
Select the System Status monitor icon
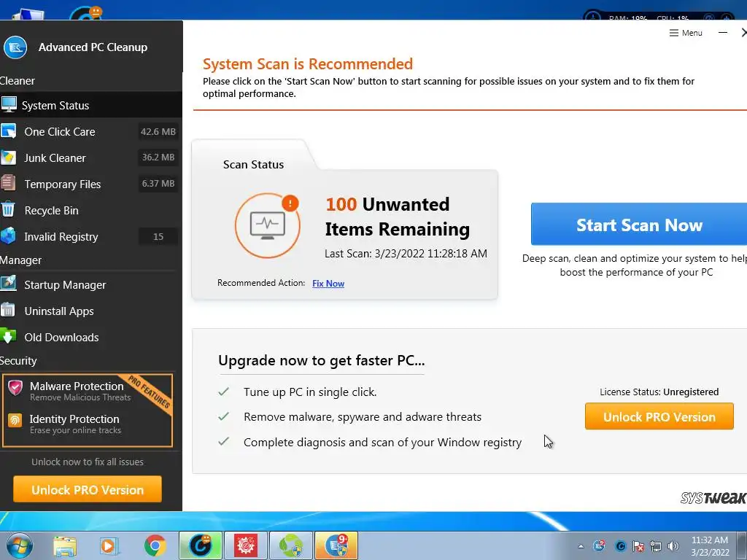pos(9,104)
